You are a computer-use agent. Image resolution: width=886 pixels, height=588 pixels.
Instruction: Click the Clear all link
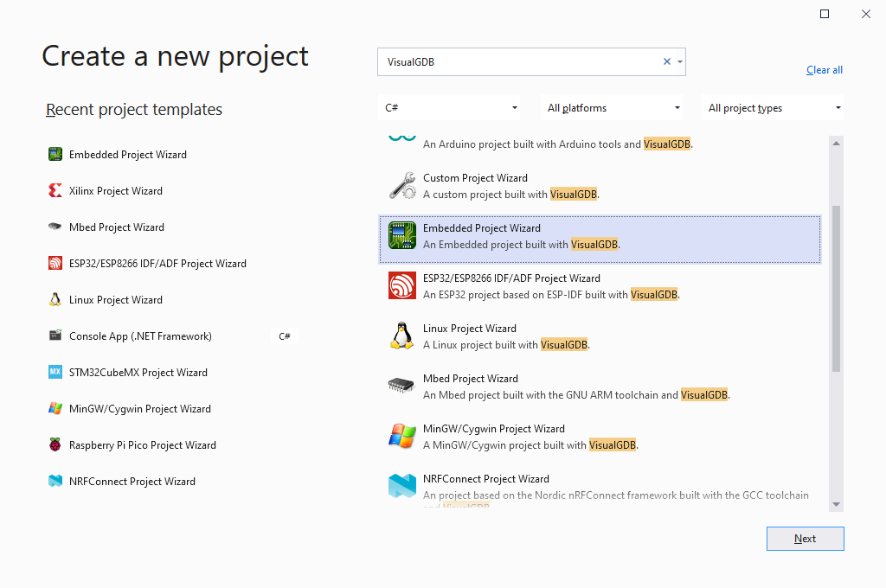tap(824, 70)
